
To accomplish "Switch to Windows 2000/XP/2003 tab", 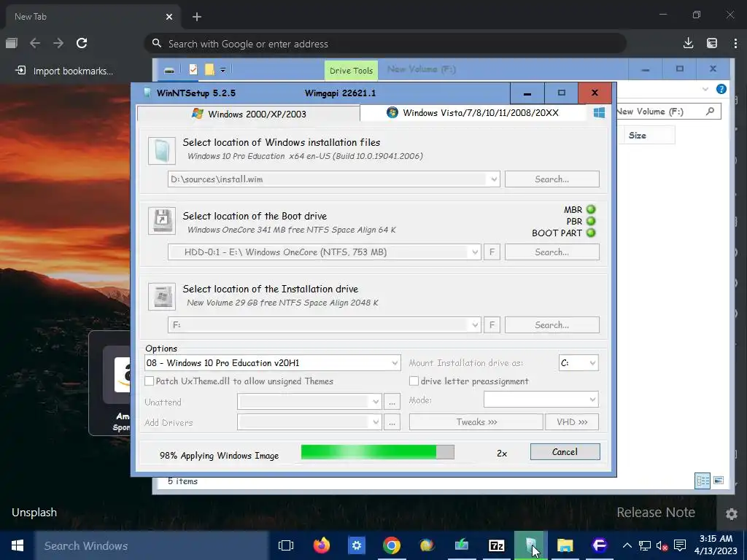I will pos(249,114).
